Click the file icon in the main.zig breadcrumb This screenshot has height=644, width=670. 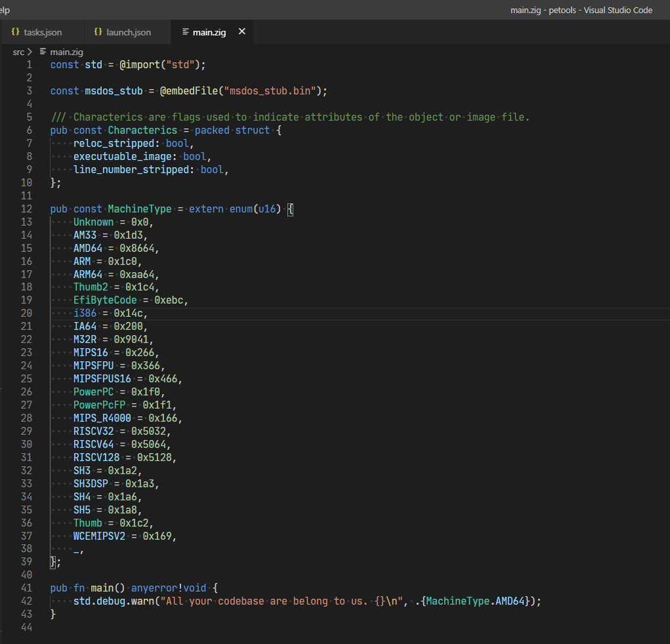click(43, 52)
